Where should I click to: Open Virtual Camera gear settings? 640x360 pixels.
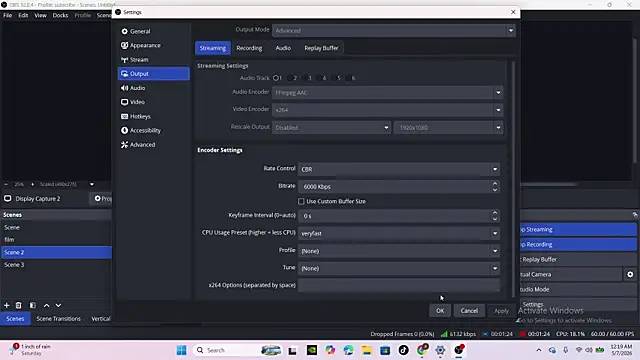tap(630, 274)
